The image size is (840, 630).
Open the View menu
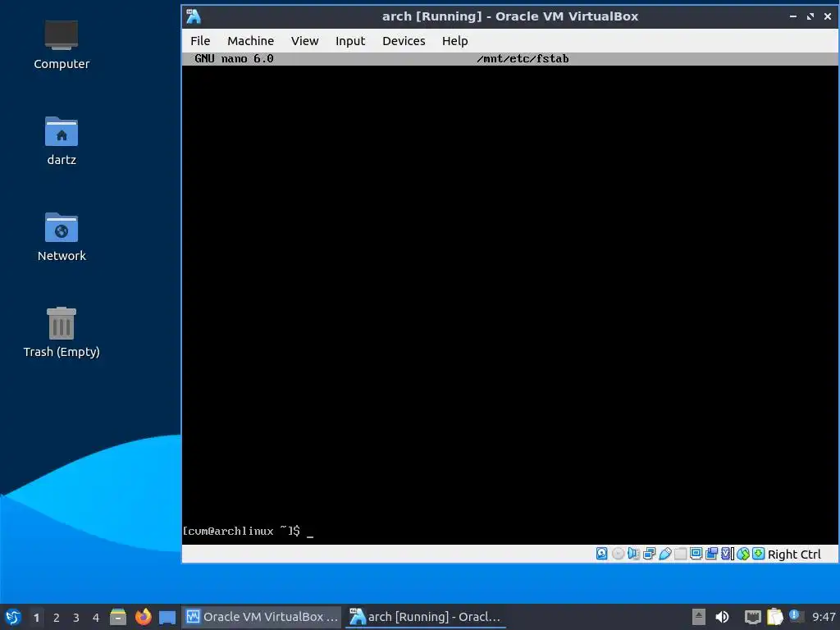(305, 41)
